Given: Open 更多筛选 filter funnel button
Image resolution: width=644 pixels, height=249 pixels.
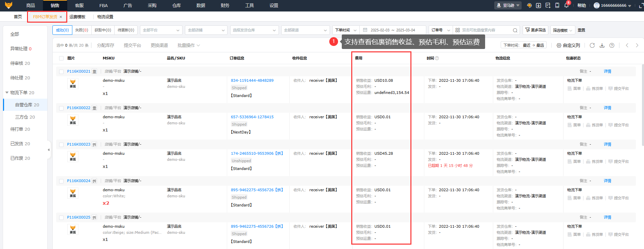Looking at the screenshot, I should point(536,30).
